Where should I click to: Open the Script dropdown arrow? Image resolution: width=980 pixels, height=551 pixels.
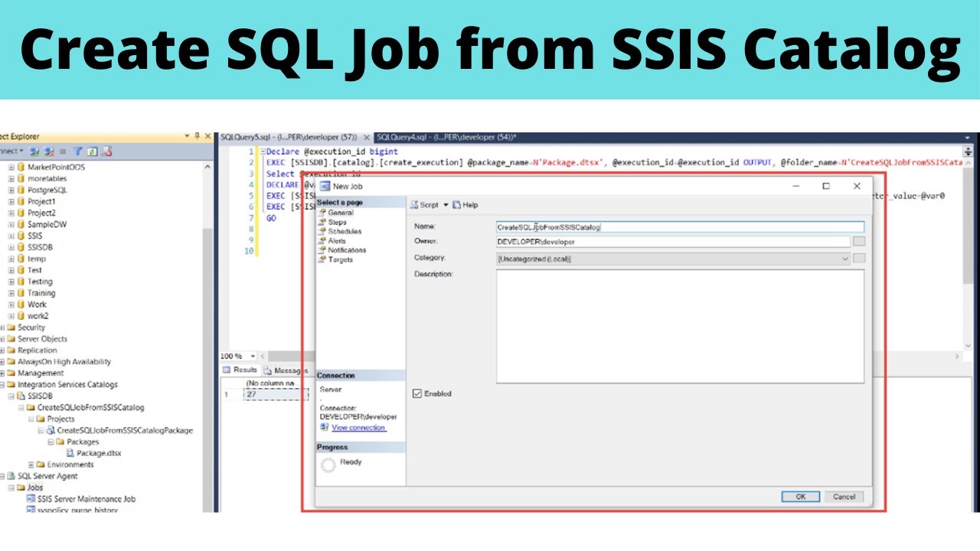[x=446, y=205]
